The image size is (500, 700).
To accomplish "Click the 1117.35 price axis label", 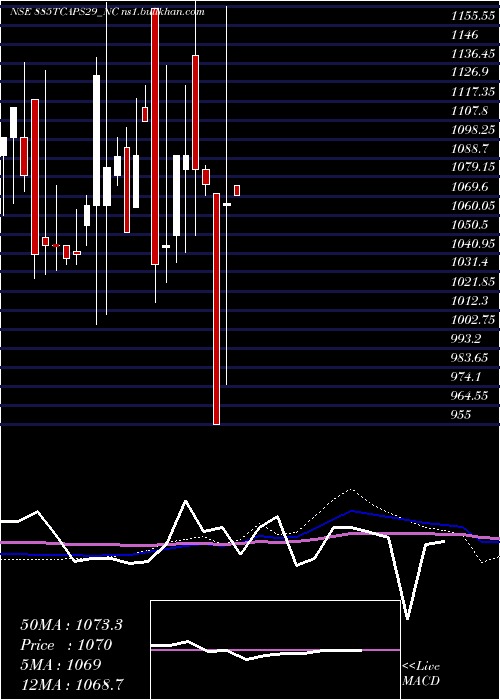I will click(473, 92).
